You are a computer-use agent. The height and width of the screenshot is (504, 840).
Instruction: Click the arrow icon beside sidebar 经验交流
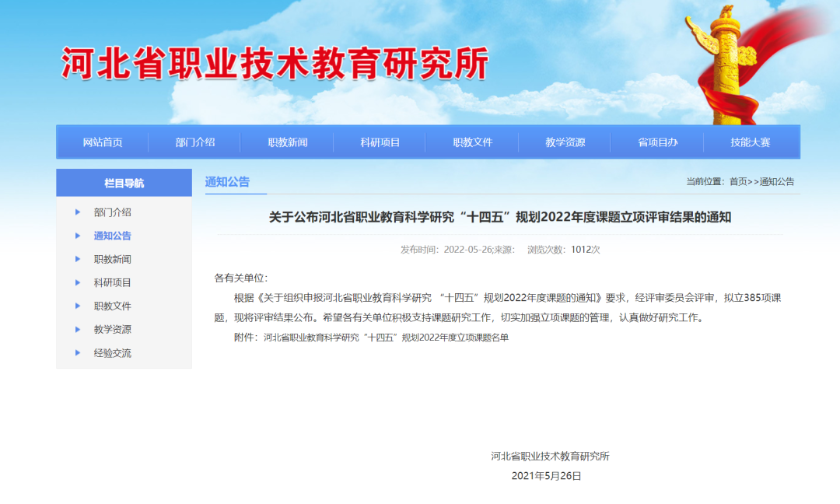tap(78, 353)
